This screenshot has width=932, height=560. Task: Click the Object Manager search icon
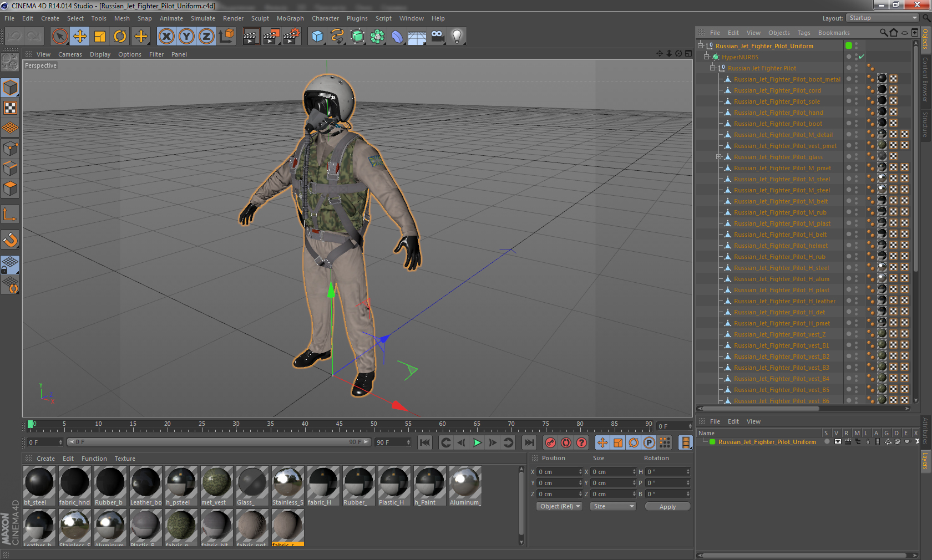884,33
